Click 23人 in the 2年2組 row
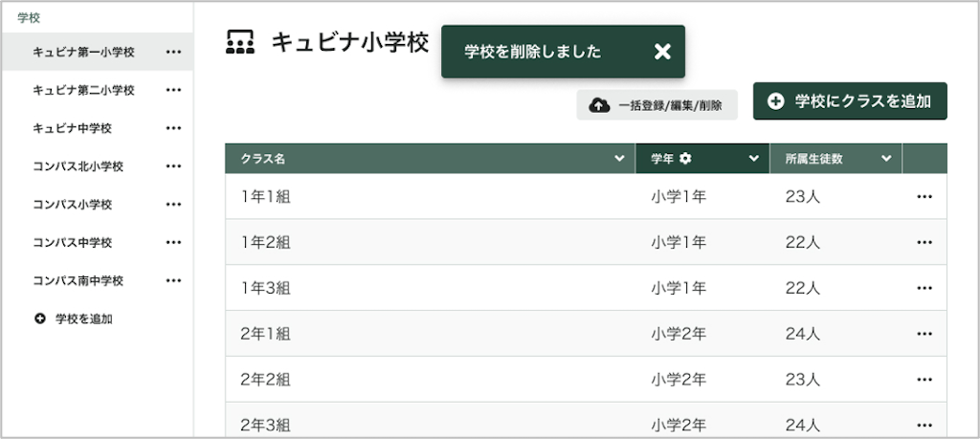Screen dimensions: 980x439 point(803,379)
